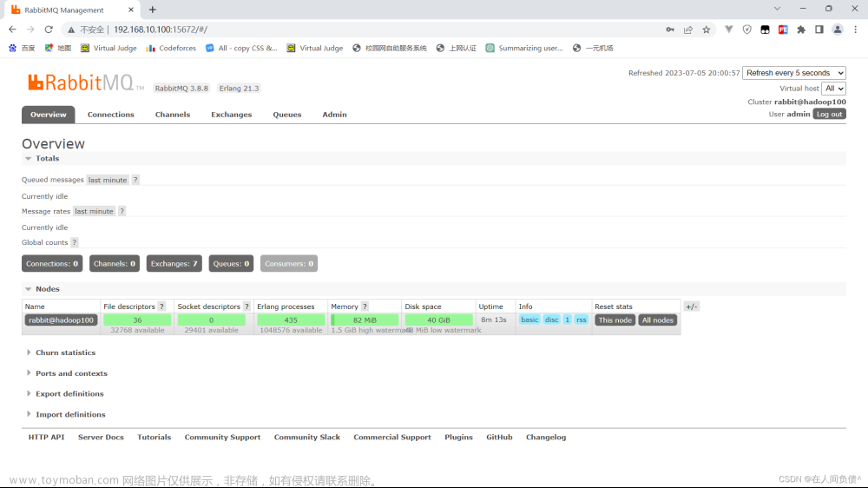Switch to the Admin tab

coord(334,115)
